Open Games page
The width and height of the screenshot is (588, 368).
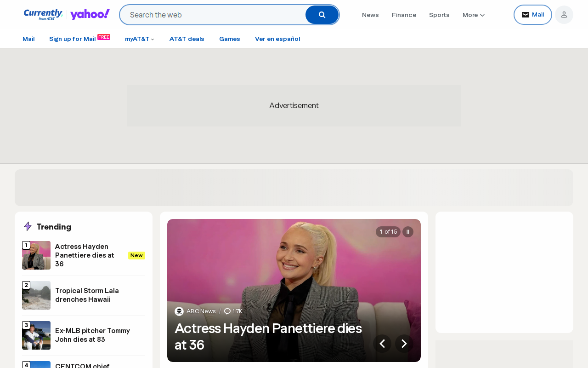coord(230,39)
